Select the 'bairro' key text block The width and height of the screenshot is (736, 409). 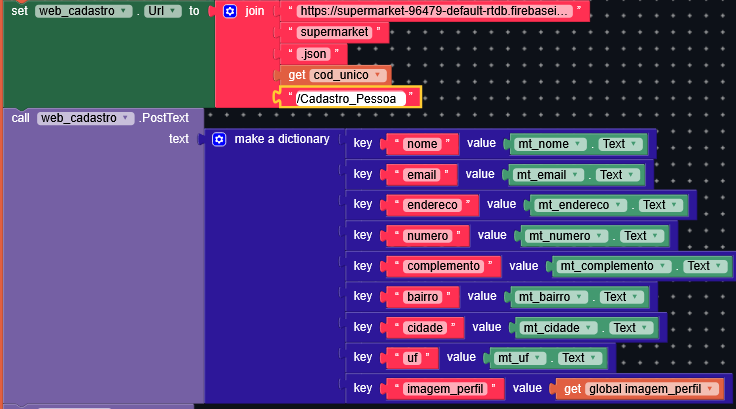[421, 297]
